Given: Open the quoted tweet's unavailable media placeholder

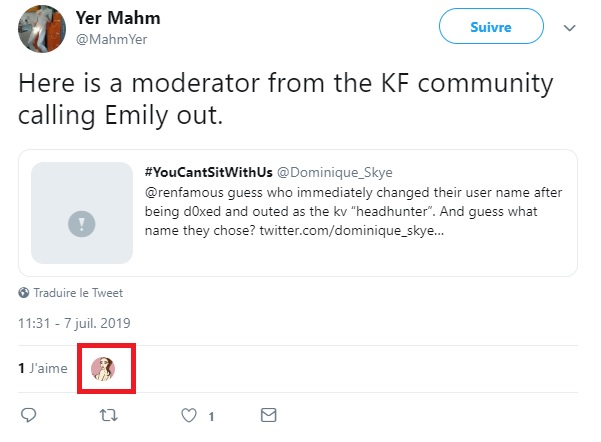Looking at the screenshot, I should pos(82,213).
